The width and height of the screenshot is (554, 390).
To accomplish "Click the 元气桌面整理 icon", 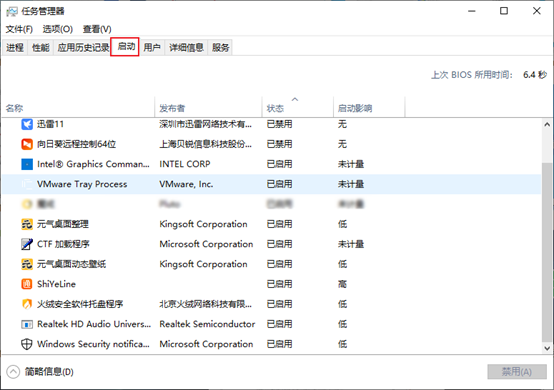I will pos(27,224).
